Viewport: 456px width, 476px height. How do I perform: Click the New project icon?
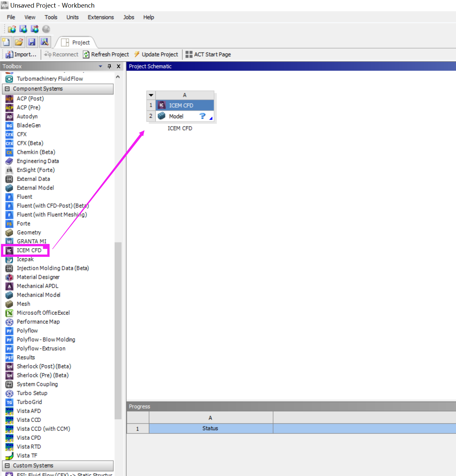pos(6,42)
